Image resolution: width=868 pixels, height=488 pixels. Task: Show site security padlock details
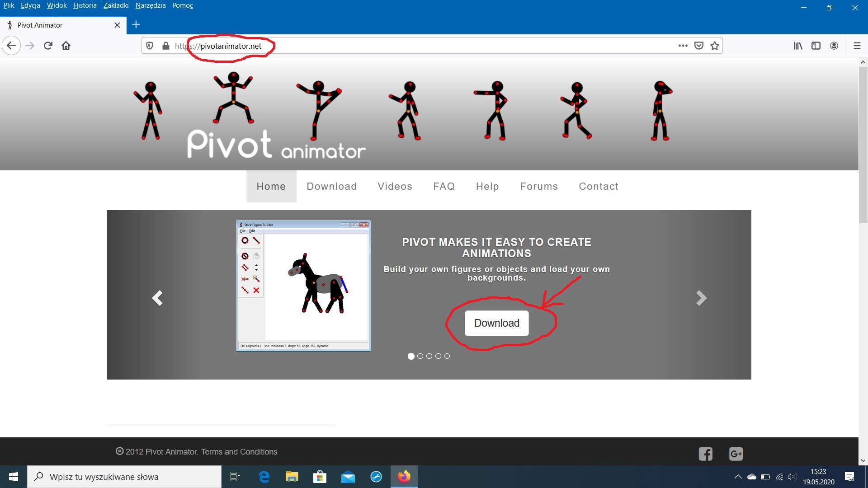pos(166,46)
